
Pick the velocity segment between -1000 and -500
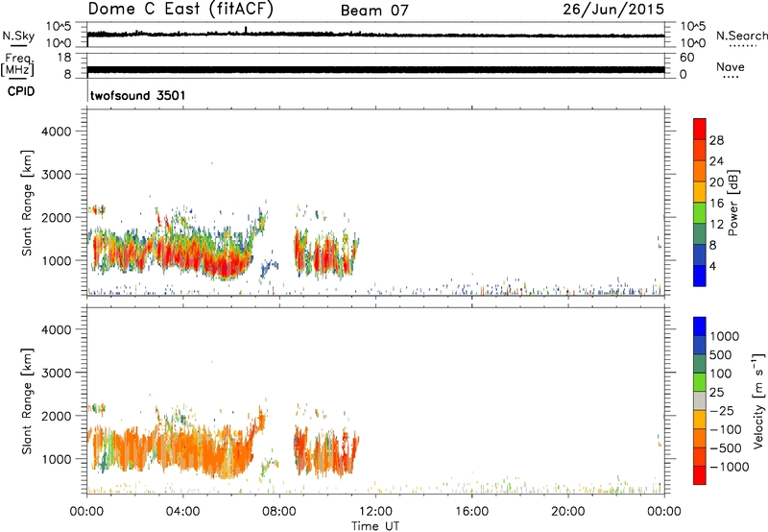click(x=700, y=456)
